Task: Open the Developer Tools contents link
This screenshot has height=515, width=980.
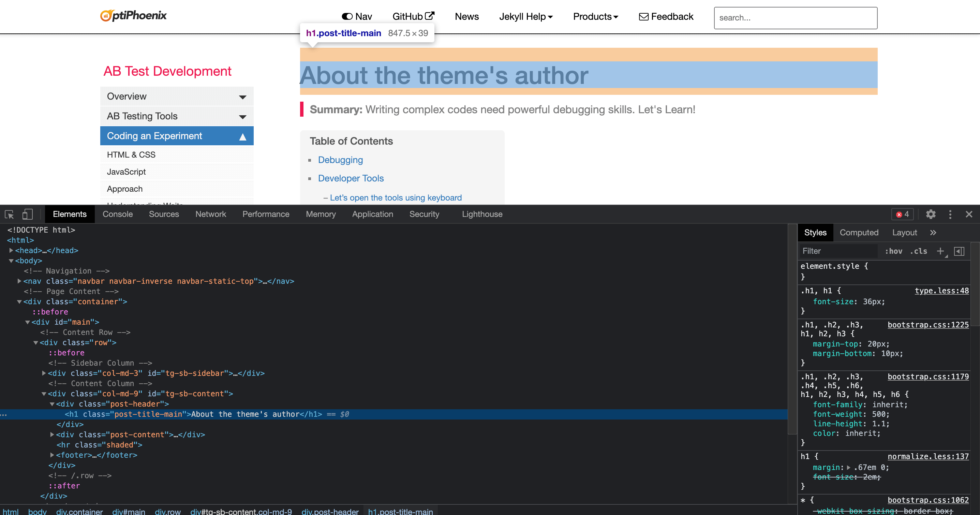Action: click(x=351, y=178)
